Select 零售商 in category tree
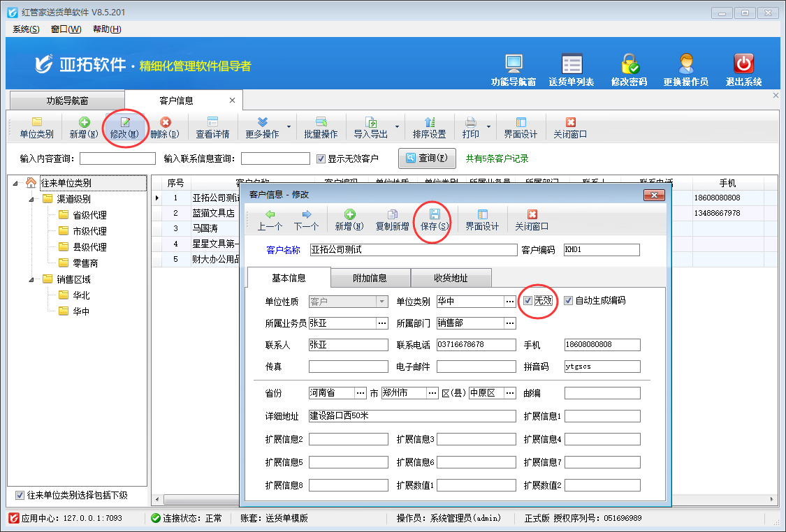This screenshot has height=532, width=786. tap(85, 263)
